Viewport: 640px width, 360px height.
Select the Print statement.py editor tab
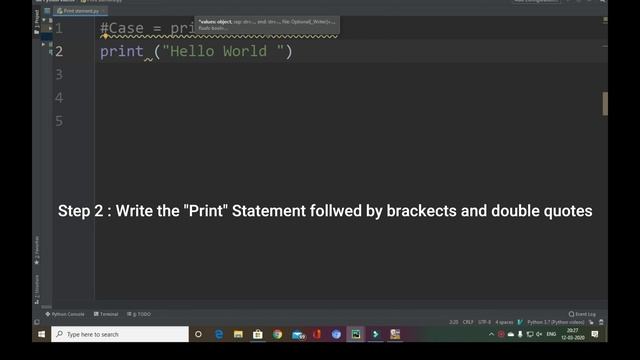(x=81, y=11)
